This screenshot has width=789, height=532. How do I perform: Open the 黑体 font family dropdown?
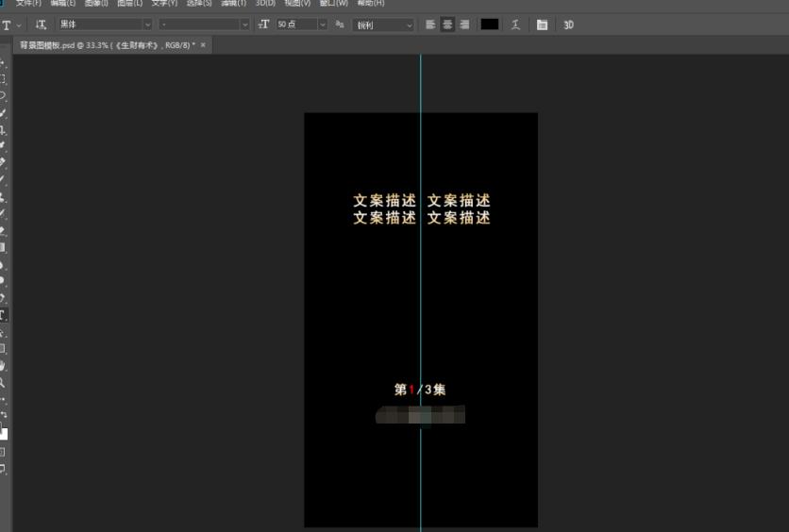[105, 25]
